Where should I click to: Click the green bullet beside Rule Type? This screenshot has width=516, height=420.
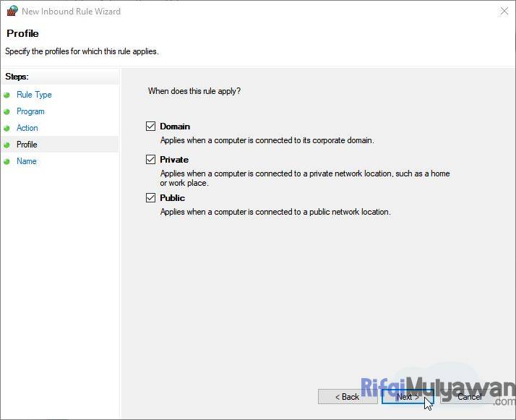[7, 95]
